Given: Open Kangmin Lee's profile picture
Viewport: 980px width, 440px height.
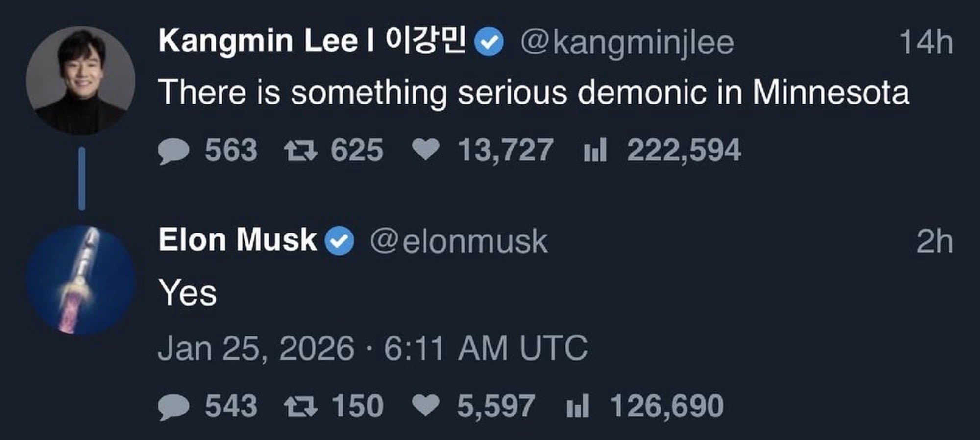Looking at the screenshot, I should pos(81,80).
